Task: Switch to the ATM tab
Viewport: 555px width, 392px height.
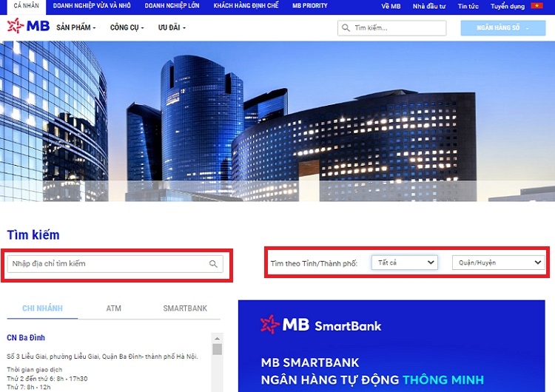Action: click(113, 308)
